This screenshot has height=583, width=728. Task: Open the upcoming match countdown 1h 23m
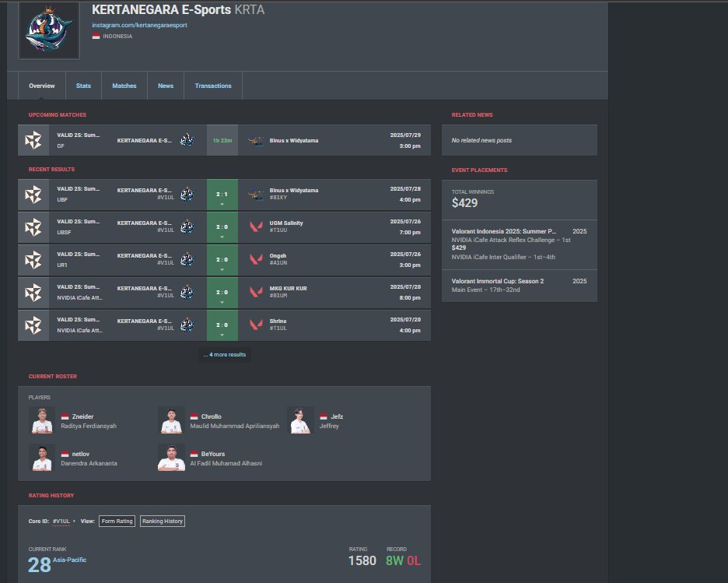[222, 140]
